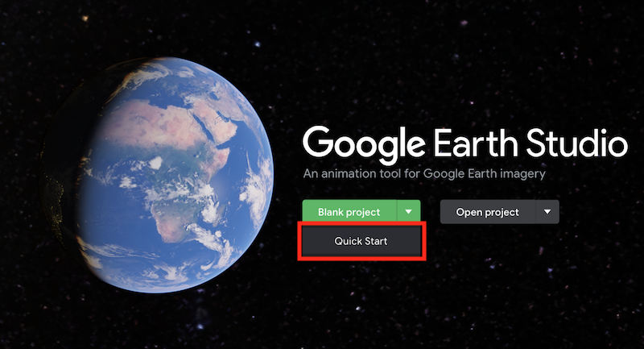Click the word Earth in the title
Image resolution: width=644 pixels, height=349 pixels.
click(476, 143)
